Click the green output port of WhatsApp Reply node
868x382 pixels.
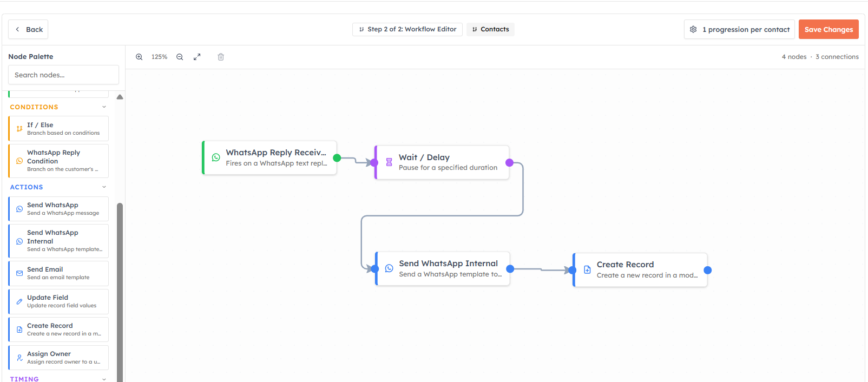[337, 158]
